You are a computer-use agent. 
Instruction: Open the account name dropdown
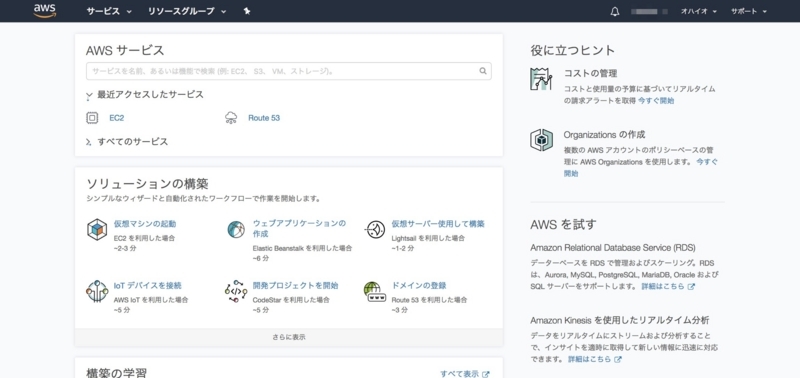649,11
